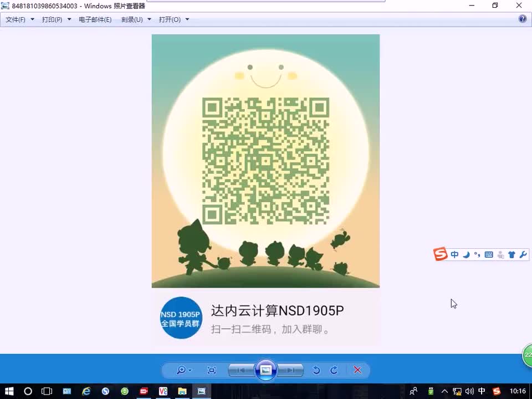Open the green browser taskbar icon
Image resolution: width=532 pixels, height=399 pixels.
125,391
